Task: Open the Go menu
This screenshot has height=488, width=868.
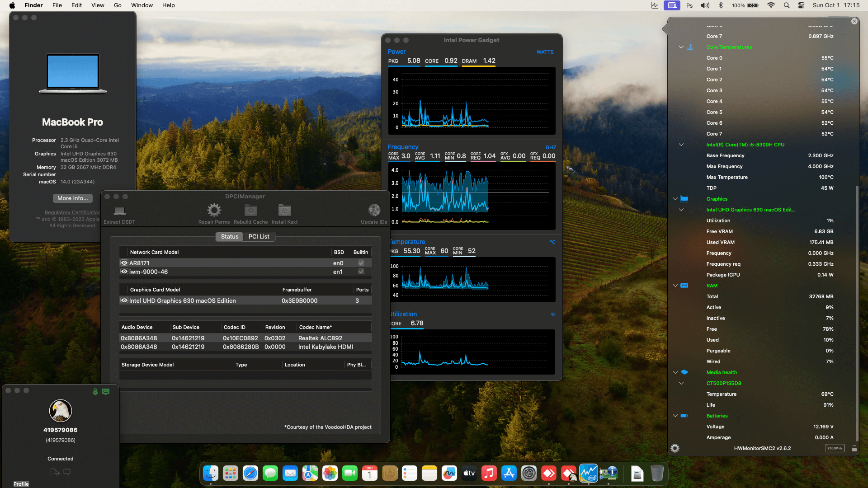Action: point(118,5)
